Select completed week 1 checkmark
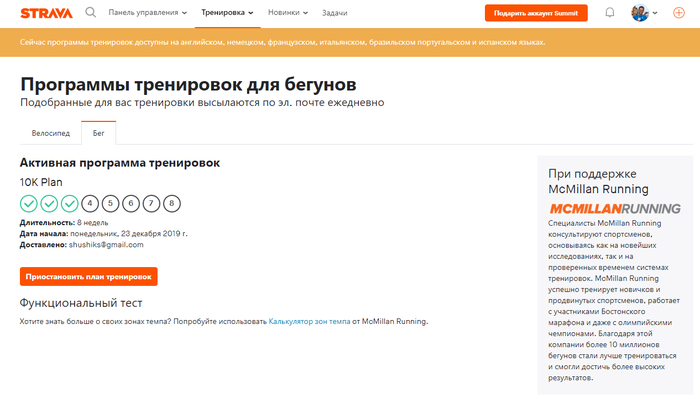Viewport: 700px width, 399px height. [x=29, y=204]
